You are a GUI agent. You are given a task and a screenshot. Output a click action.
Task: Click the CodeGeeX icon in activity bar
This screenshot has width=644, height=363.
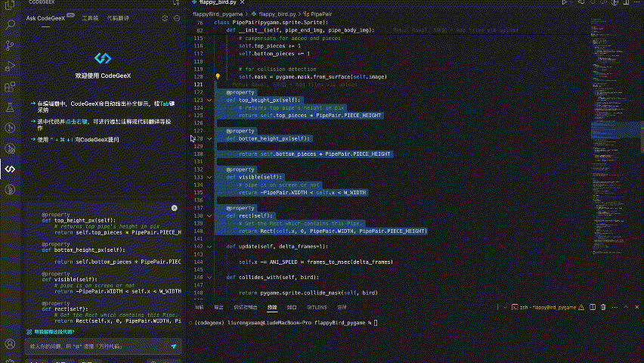coord(11,169)
